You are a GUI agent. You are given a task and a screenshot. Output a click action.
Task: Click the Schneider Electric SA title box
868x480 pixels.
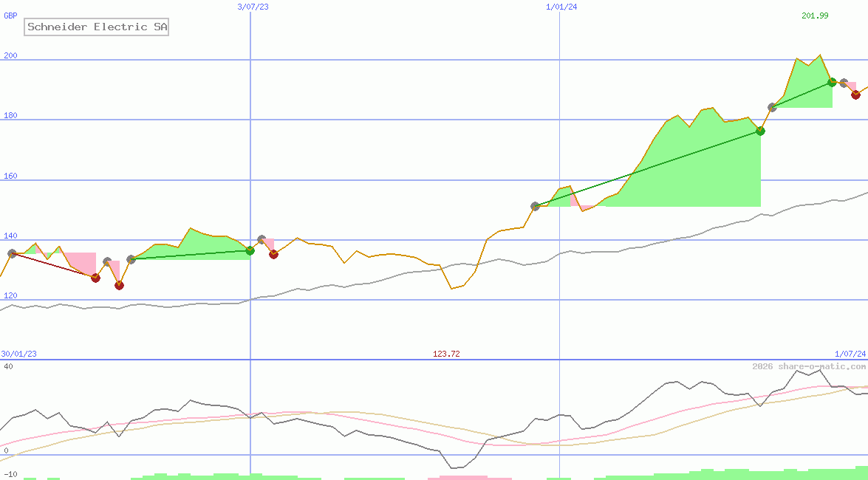[x=97, y=27]
